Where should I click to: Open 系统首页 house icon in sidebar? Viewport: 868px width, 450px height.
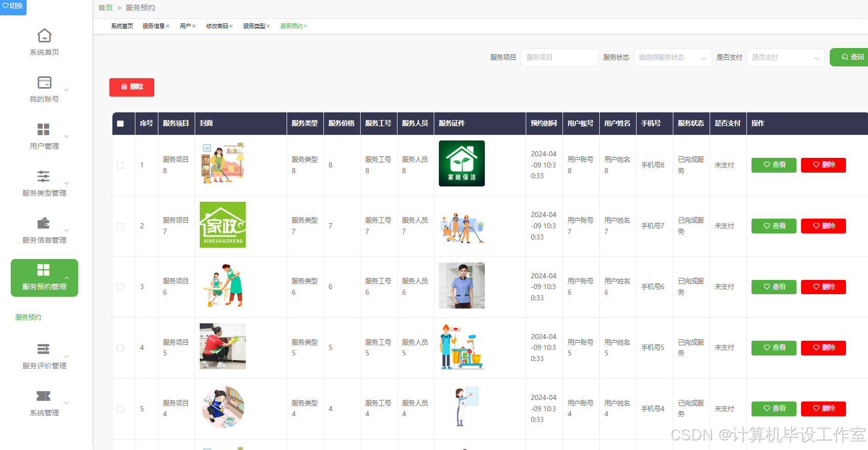[x=44, y=35]
